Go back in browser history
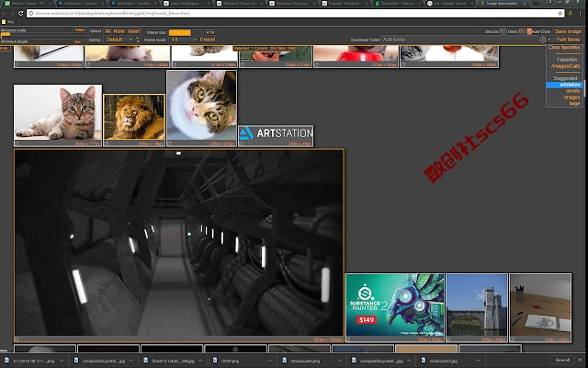The width and height of the screenshot is (588, 368). coord(4,14)
